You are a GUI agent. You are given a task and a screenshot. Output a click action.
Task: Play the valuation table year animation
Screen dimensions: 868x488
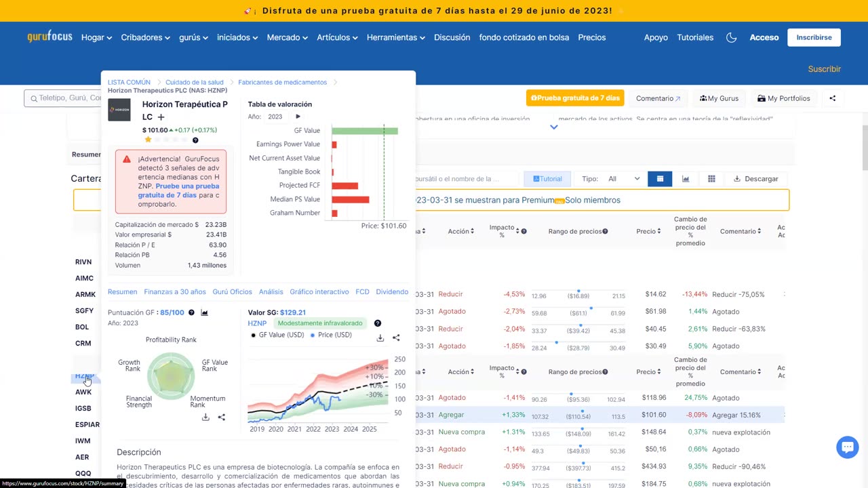click(x=298, y=117)
